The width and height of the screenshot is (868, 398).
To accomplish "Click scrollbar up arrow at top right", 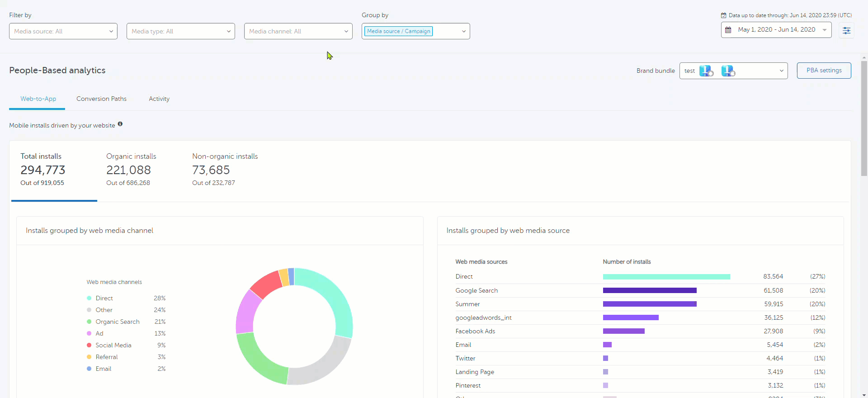I will click(864, 57).
